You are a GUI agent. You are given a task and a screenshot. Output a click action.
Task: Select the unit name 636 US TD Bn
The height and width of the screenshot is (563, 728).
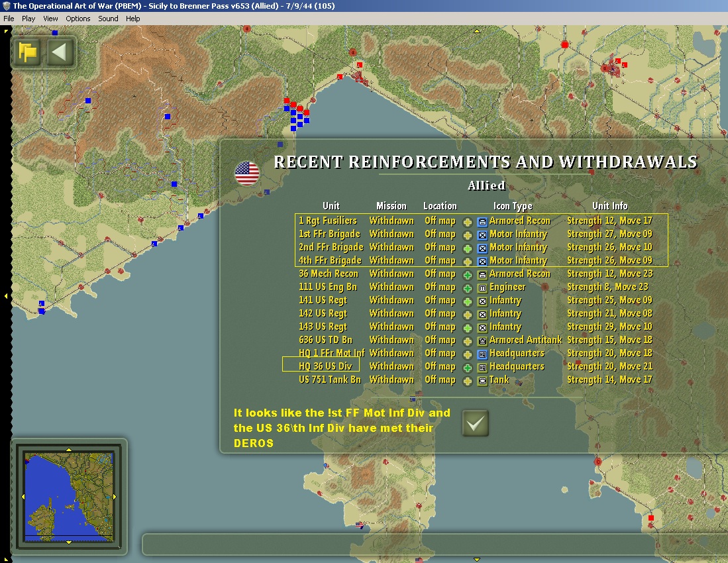325,340
